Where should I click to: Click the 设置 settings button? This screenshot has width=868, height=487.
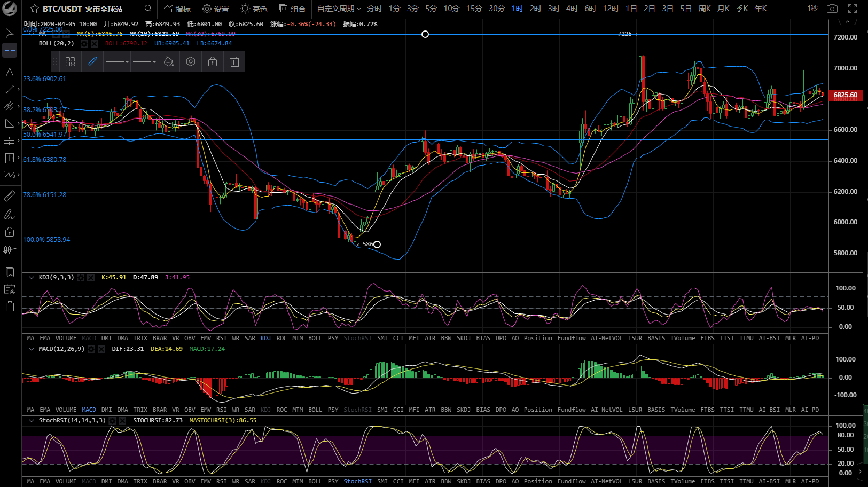pos(216,9)
